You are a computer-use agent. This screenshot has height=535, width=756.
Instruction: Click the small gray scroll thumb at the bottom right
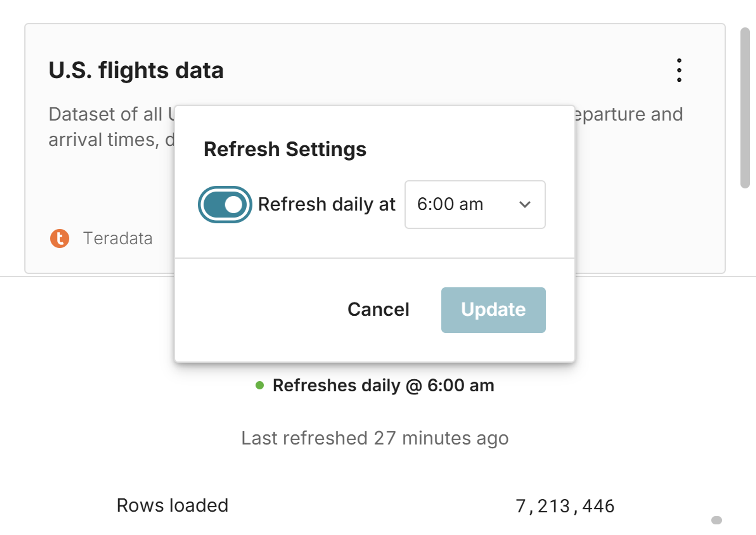pos(716,520)
